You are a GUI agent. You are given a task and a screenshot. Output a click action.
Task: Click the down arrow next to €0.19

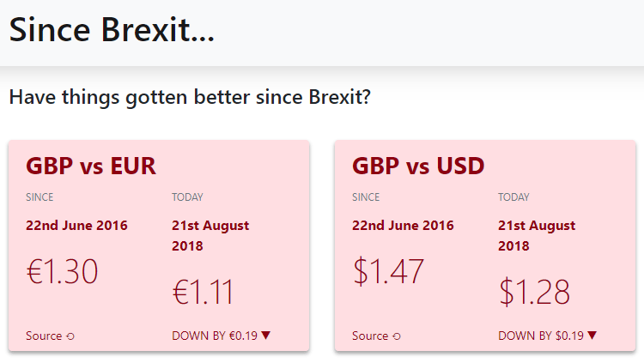coord(265,336)
